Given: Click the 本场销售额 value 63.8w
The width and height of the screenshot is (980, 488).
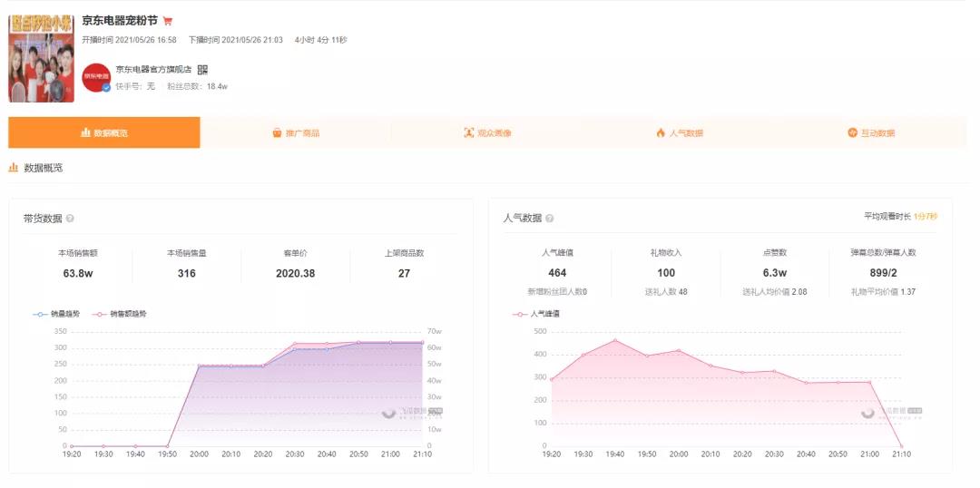Looking at the screenshot, I should tap(78, 273).
